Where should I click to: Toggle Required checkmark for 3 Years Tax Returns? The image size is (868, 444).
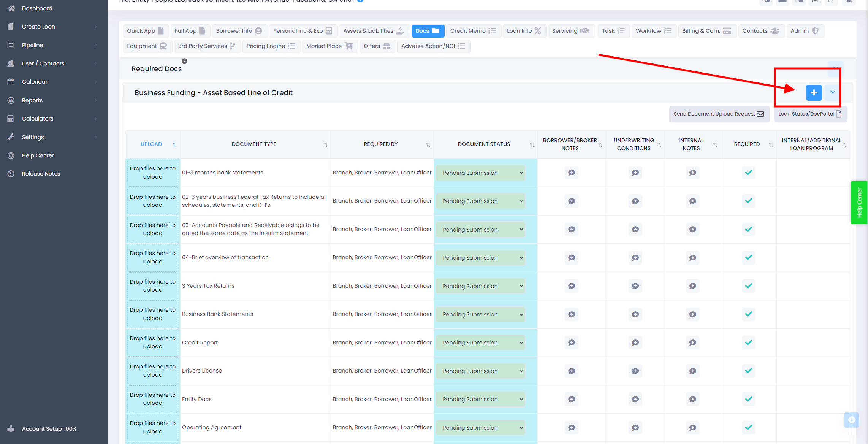click(748, 286)
